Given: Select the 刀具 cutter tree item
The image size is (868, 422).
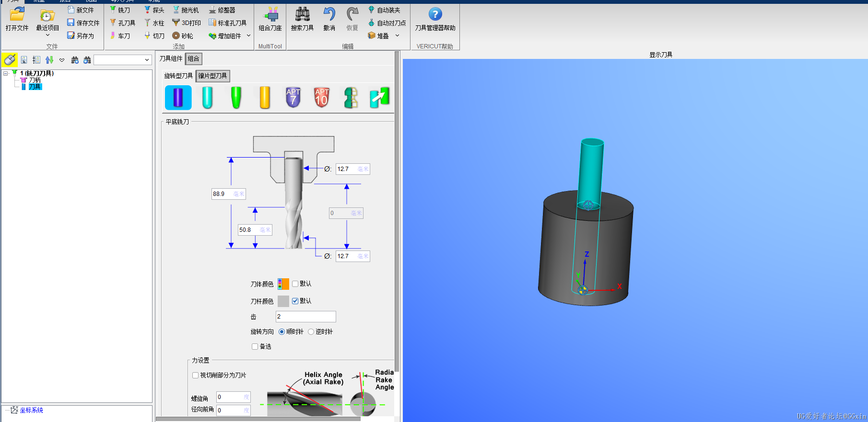Looking at the screenshot, I should tap(35, 87).
